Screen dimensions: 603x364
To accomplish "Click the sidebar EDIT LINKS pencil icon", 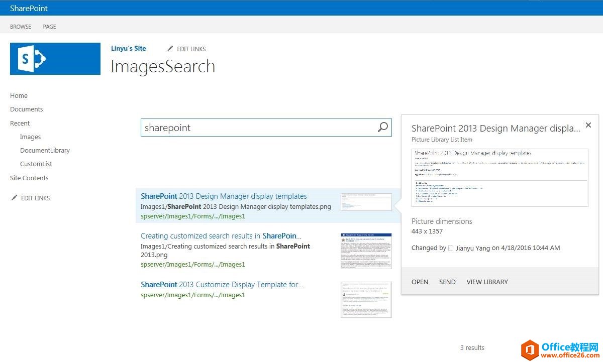I will (14, 198).
